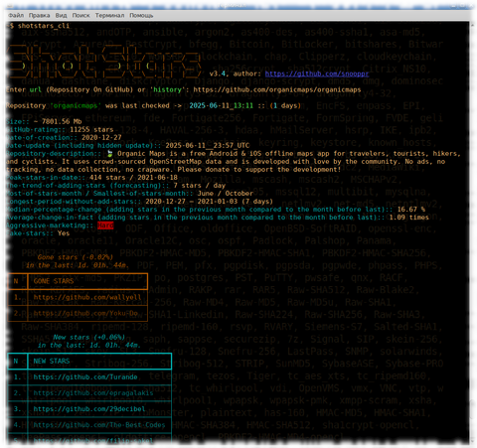Open new star link github.com/The-Best-Codes
This screenshot has width=477, height=448.
click(x=99, y=425)
